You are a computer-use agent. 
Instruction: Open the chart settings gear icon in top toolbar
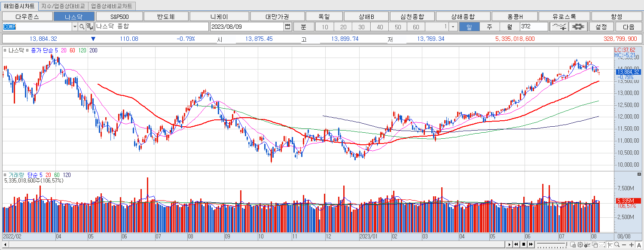point(578,26)
